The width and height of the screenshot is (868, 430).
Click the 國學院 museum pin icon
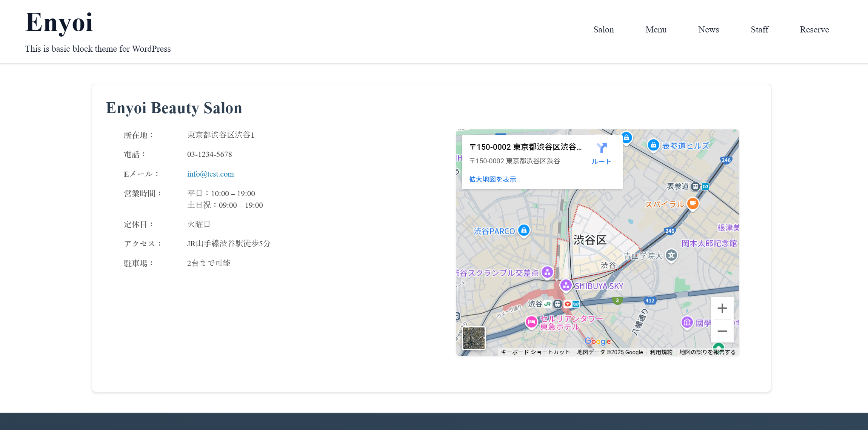687,322
